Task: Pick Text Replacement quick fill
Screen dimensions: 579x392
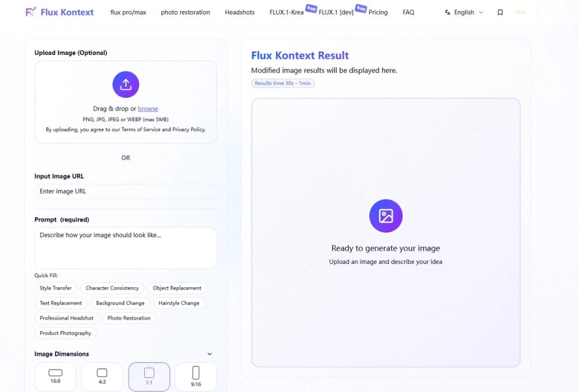Action: coord(61,303)
